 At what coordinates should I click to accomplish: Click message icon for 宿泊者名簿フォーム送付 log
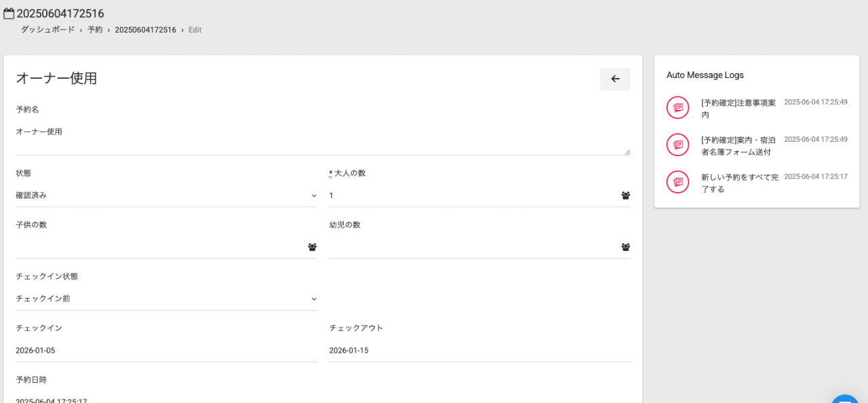click(677, 145)
